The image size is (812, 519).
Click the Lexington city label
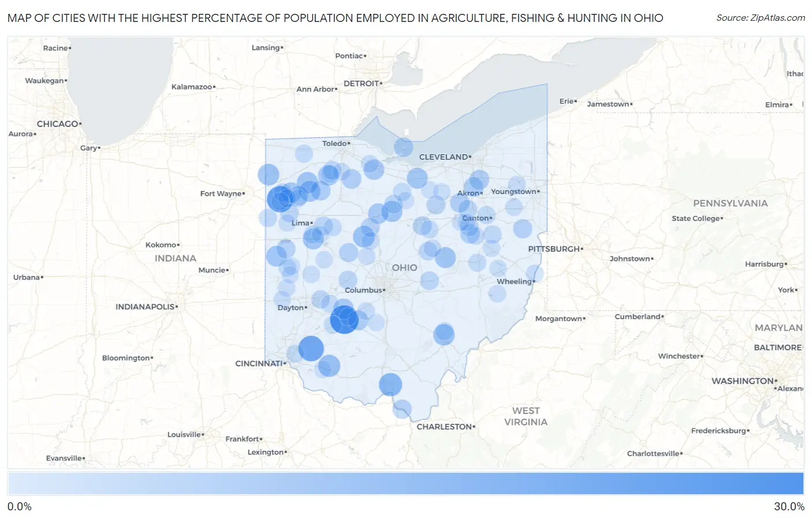(265, 453)
